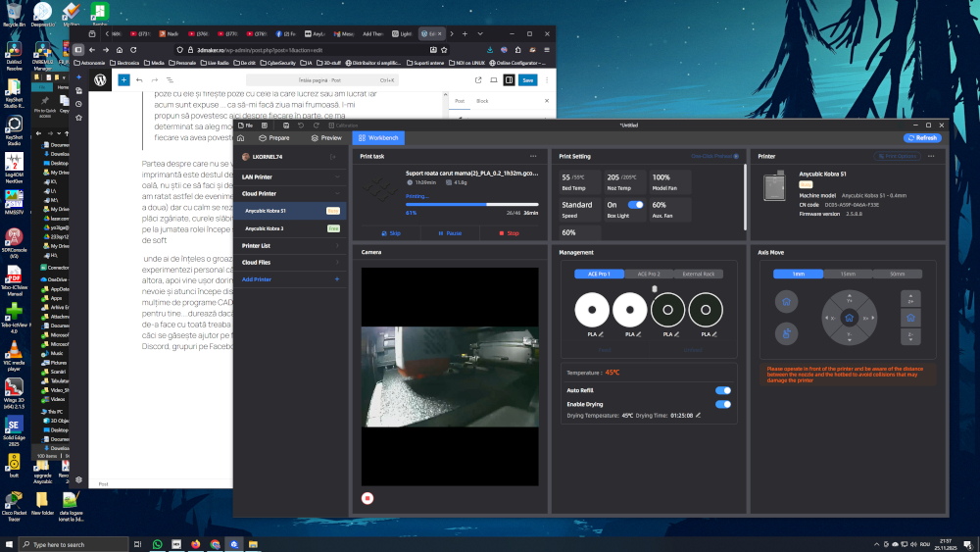Select the ACE Pro 2 tab
This screenshot has width=980, height=552.
click(649, 274)
